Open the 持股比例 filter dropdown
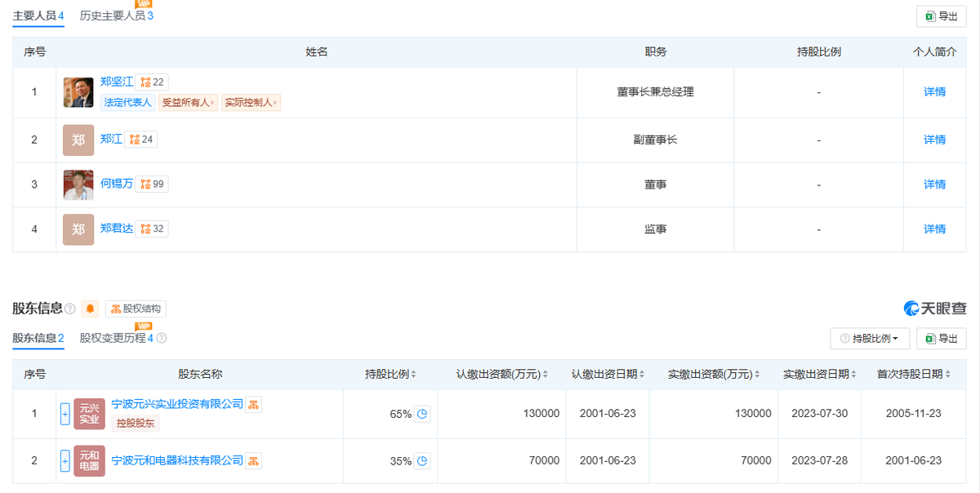 click(x=870, y=338)
